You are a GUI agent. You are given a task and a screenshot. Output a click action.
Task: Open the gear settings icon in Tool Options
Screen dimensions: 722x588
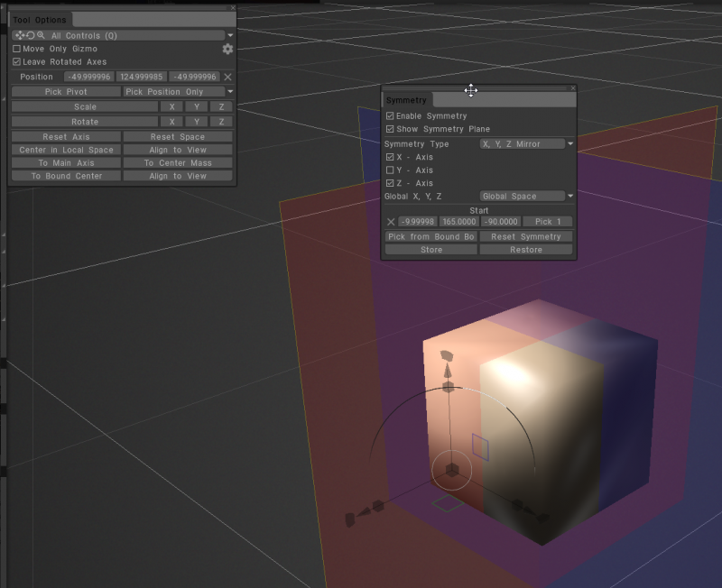(227, 49)
